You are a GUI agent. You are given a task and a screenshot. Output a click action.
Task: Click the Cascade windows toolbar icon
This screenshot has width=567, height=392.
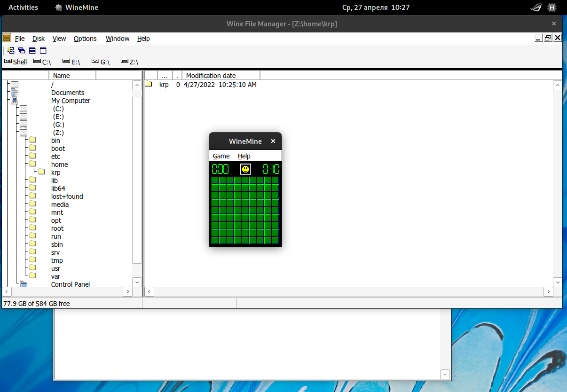click(x=22, y=51)
